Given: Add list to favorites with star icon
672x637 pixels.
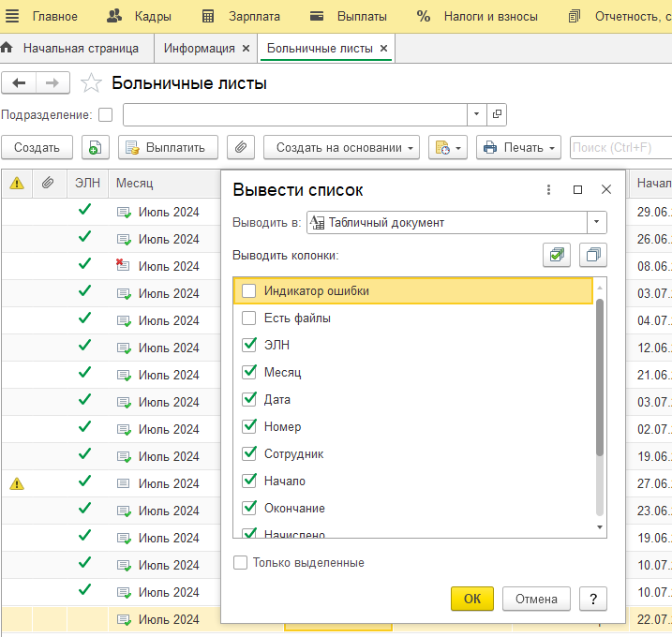Looking at the screenshot, I should [x=91, y=82].
